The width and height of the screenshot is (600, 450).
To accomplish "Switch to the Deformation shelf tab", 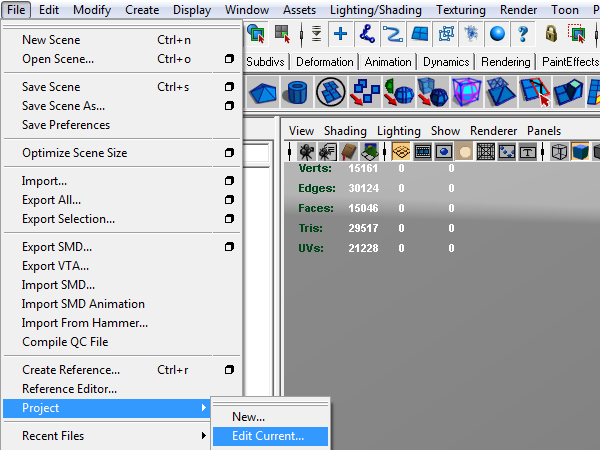I will (x=324, y=62).
